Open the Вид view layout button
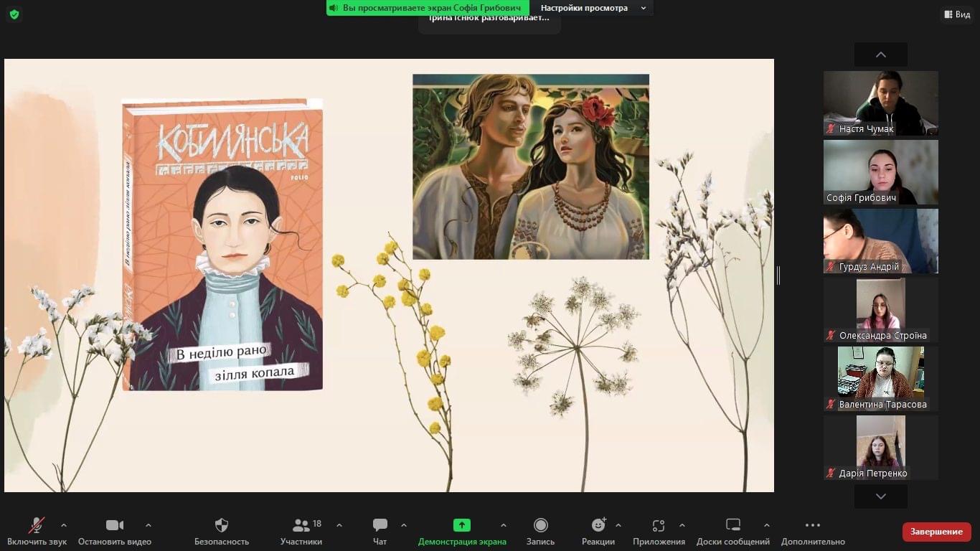980x551 pixels. [x=958, y=14]
